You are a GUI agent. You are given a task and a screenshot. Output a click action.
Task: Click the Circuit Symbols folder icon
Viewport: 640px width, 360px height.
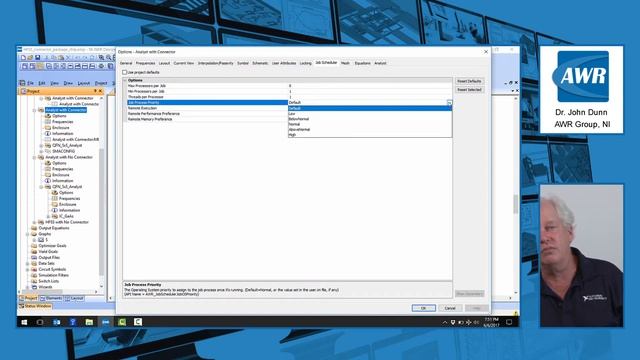34,269
